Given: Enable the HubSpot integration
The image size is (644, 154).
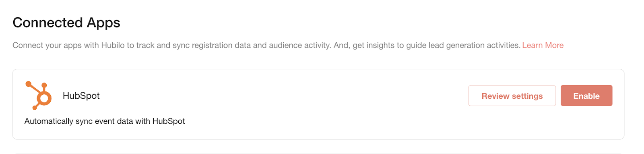Looking at the screenshot, I should pos(586,96).
